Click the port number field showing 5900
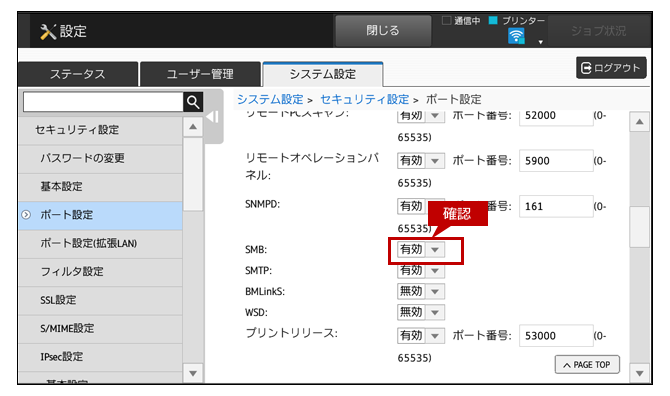Image resolution: width=670 pixels, height=396 pixels. [x=556, y=161]
